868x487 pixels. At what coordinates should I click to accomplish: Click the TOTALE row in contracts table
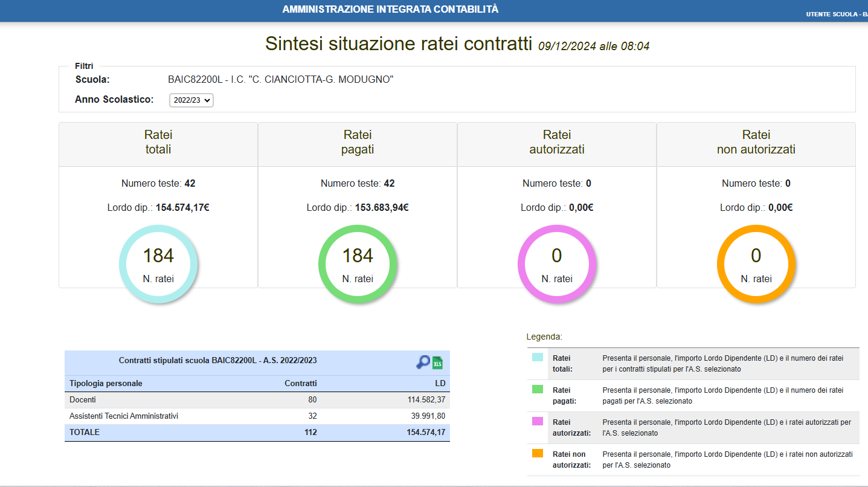pyautogui.click(x=257, y=433)
